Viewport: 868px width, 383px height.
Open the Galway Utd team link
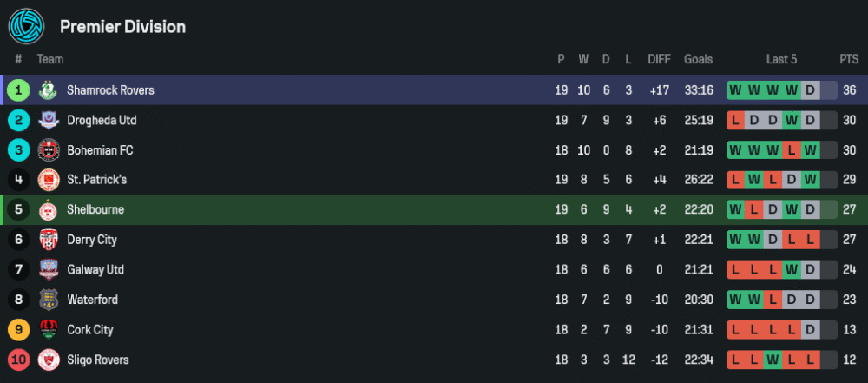pyautogui.click(x=95, y=270)
